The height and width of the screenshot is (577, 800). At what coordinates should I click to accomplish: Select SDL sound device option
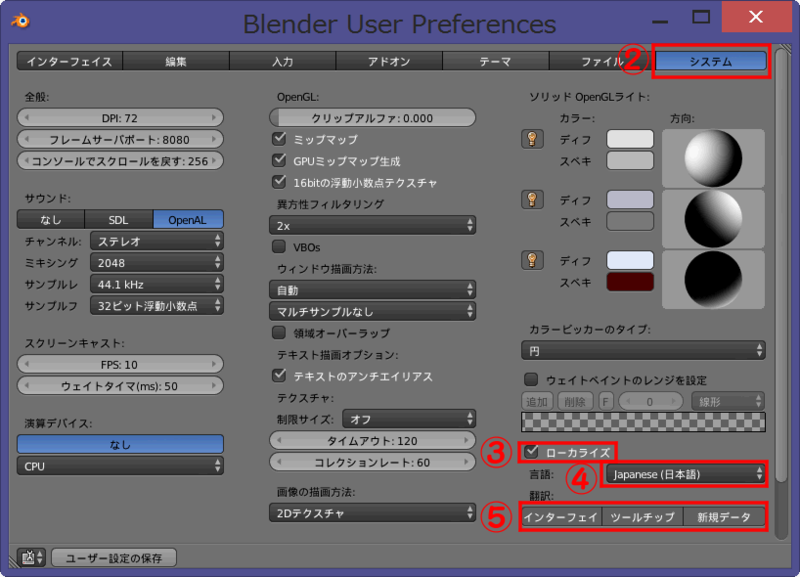(118, 219)
